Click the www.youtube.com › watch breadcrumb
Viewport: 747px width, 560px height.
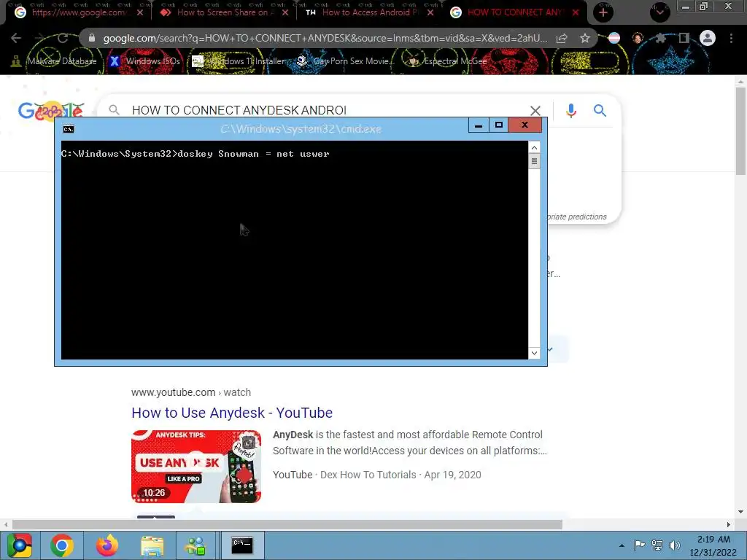[x=191, y=392]
